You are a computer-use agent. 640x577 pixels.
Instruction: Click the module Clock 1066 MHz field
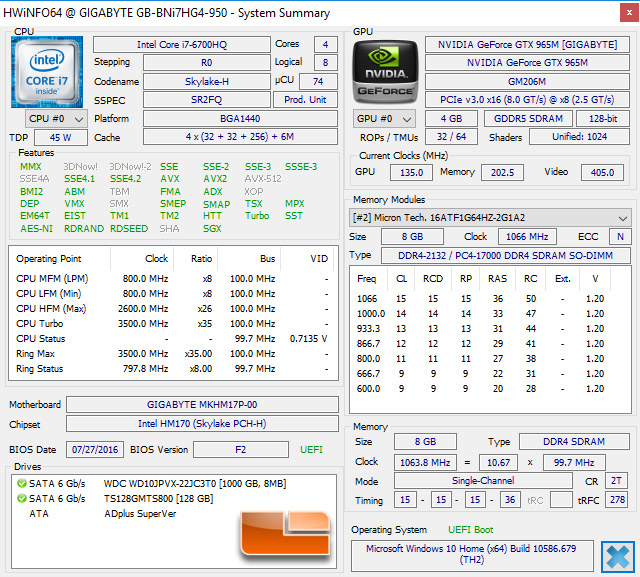pyautogui.click(x=527, y=237)
